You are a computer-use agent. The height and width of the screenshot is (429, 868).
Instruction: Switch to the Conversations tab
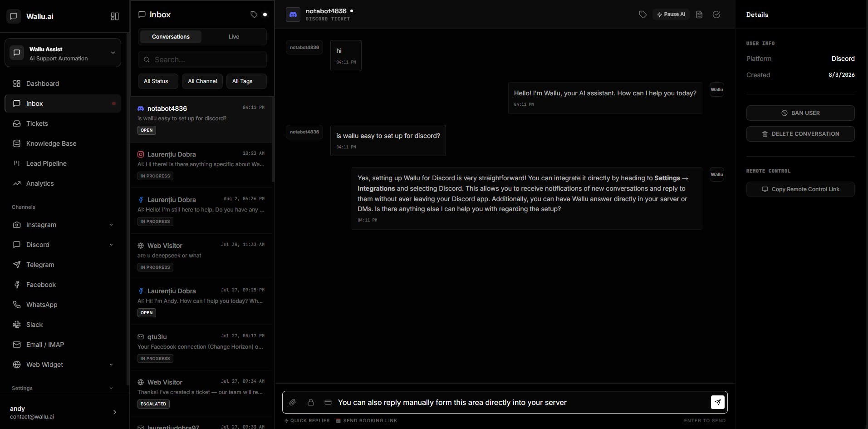171,37
